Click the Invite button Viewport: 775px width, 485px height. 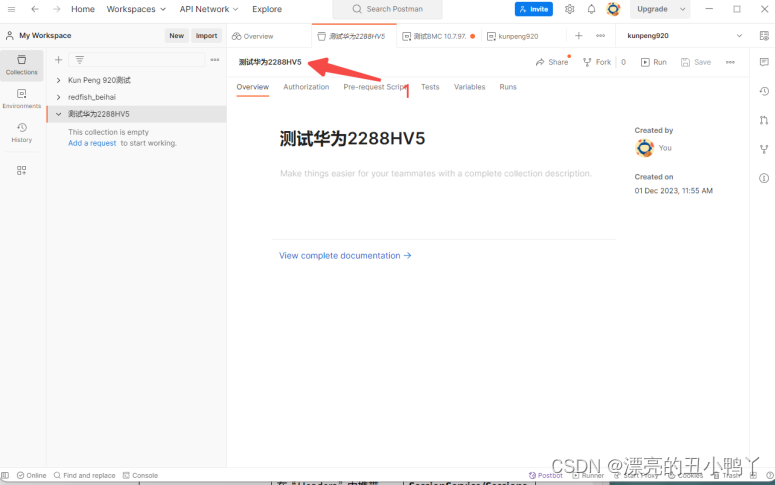534,9
